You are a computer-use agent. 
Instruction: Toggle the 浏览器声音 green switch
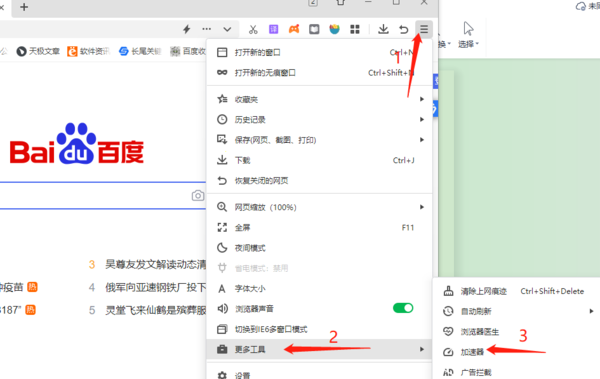[403, 308]
